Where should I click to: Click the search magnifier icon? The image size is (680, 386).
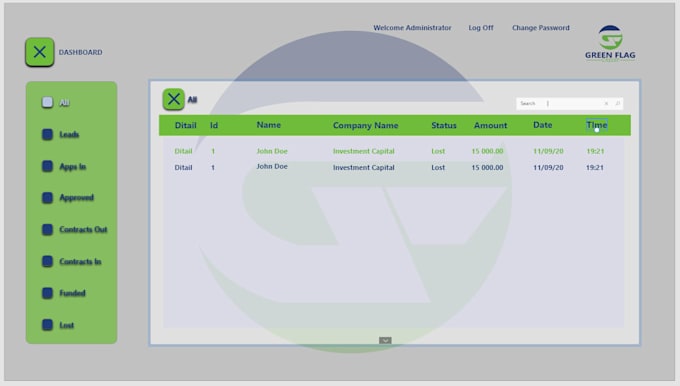point(618,103)
